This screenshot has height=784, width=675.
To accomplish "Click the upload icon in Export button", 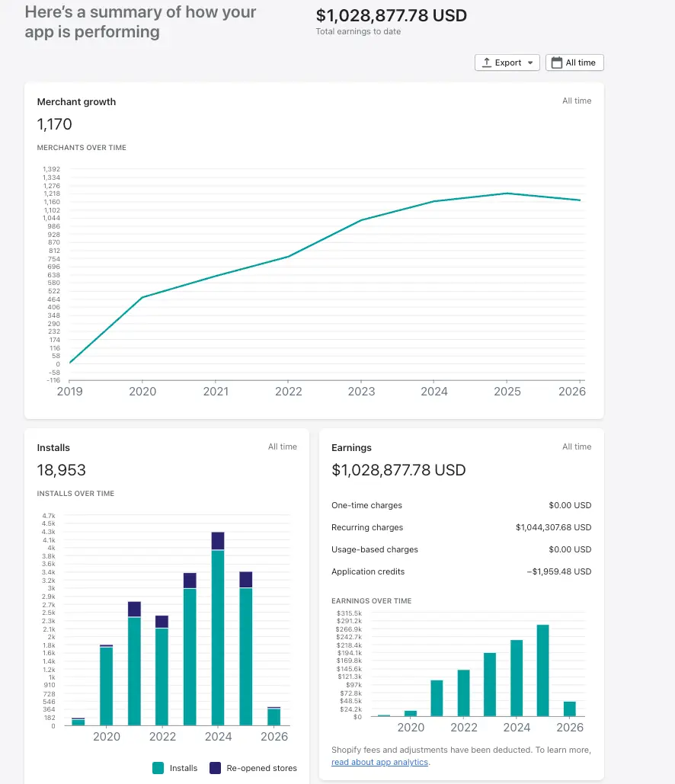I will 486,62.
